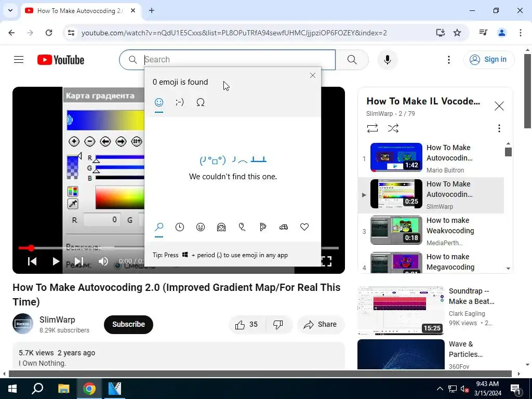Screen dimensions: 532x399
Task: Play How to make Weakvocoding video
Action: (x=431, y=231)
